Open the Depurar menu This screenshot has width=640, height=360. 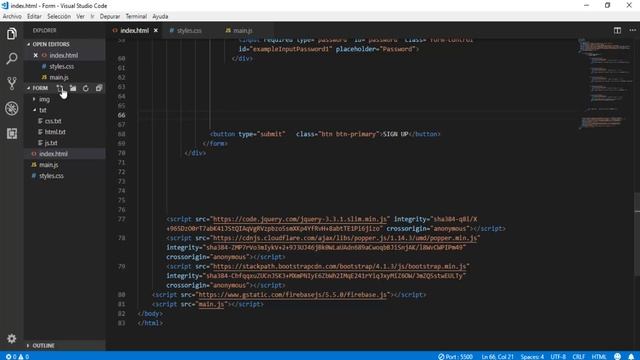point(110,16)
